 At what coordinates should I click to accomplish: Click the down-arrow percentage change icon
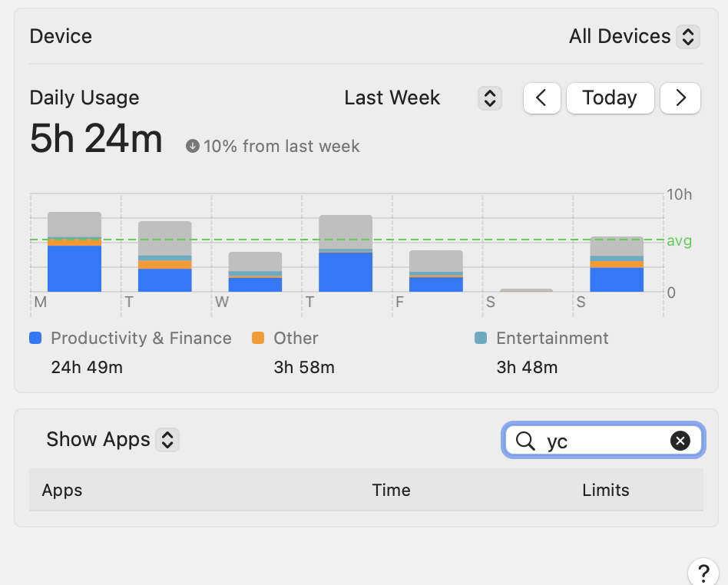[x=193, y=146]
